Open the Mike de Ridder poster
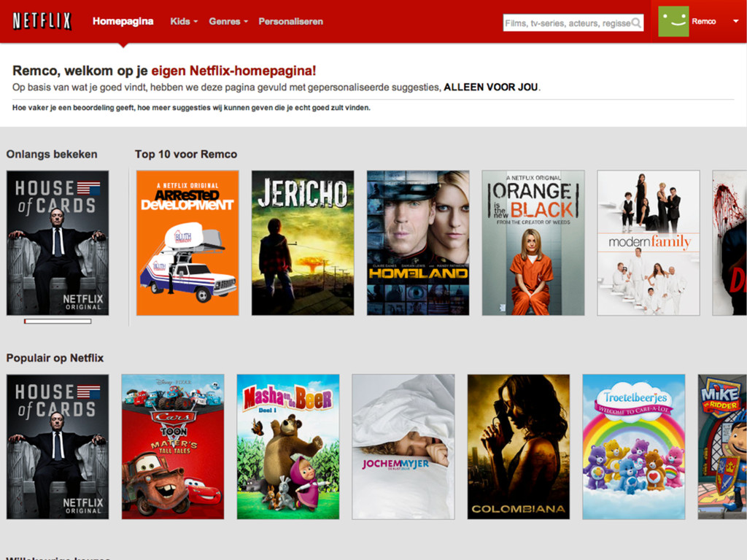 click(722, 447)
